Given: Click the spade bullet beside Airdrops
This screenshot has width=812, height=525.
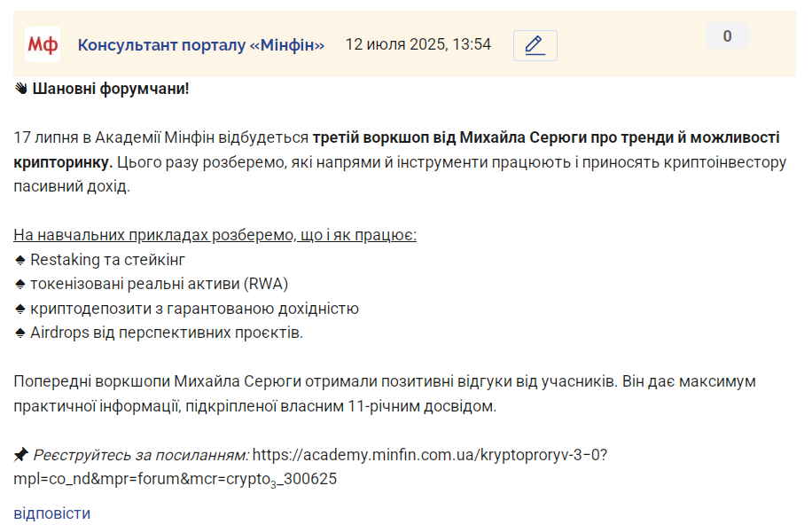Looking at the screenshot, I should pyautogui.click(x=20, y=333).
